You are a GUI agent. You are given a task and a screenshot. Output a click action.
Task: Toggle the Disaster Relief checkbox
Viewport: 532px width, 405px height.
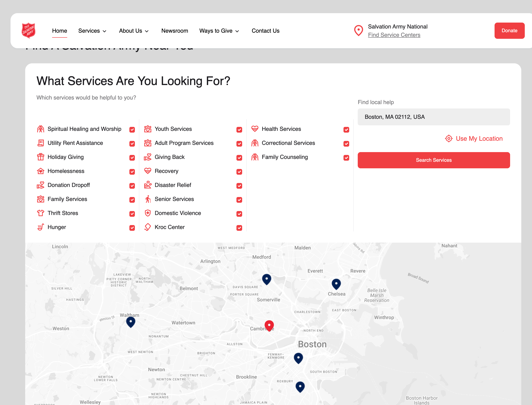[239, 186]
